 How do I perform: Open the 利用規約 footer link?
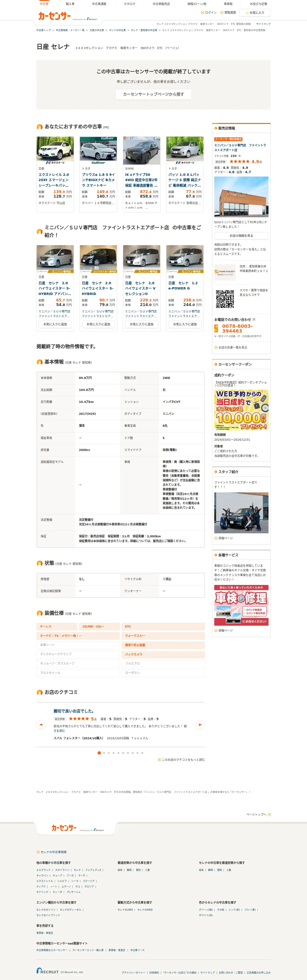154,972
